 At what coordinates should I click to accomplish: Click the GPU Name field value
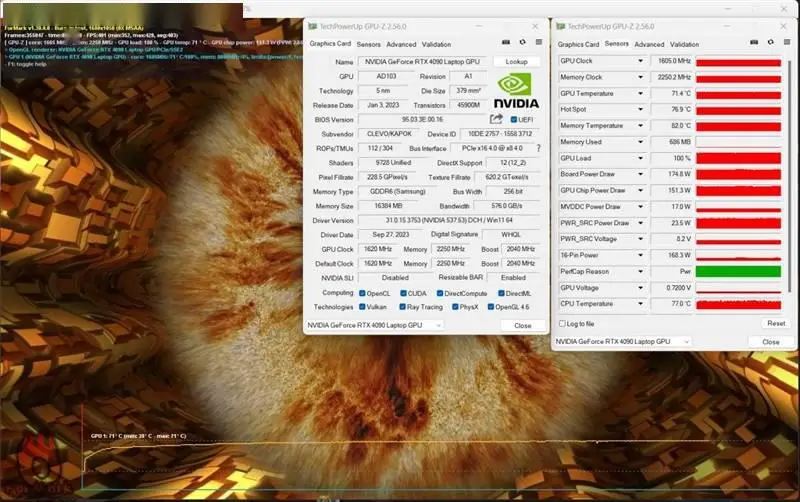click(x=422, y=62)
